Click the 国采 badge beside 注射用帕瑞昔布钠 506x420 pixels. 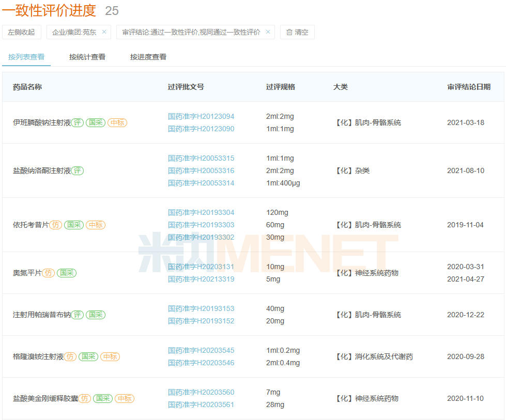[96, 315]
